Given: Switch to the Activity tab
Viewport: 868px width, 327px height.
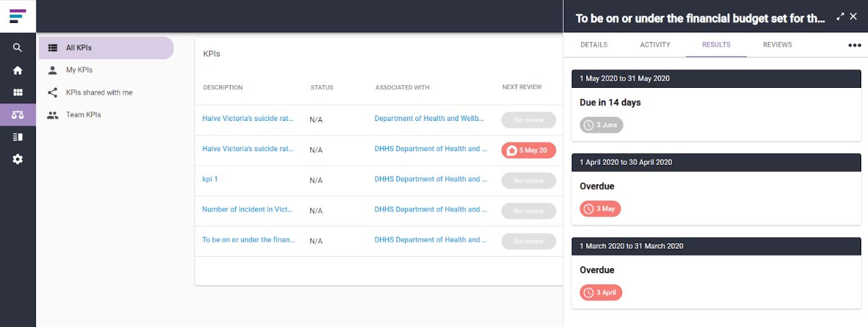Looking at the screenshot, I should point(655,45).
